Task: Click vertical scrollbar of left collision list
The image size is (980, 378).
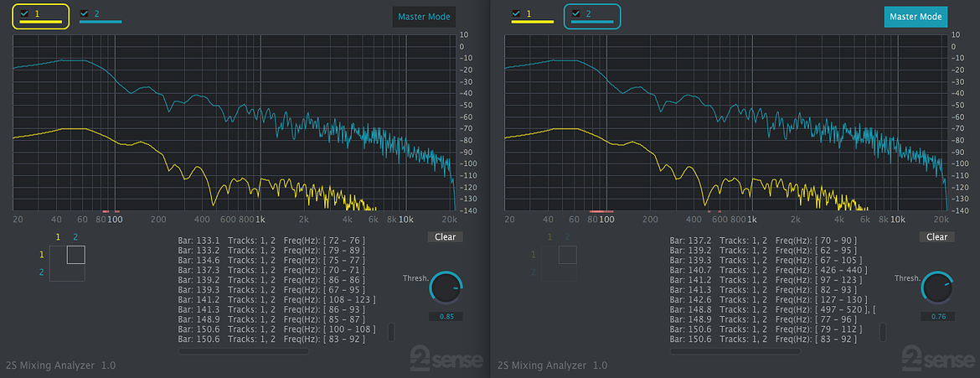Action: click(x=391, y=332)
